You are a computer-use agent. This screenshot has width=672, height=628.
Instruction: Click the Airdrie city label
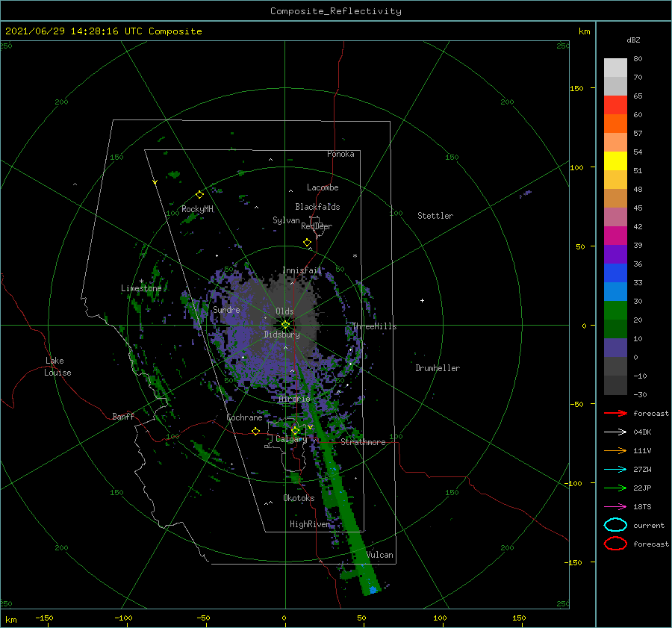click(294, 399)
